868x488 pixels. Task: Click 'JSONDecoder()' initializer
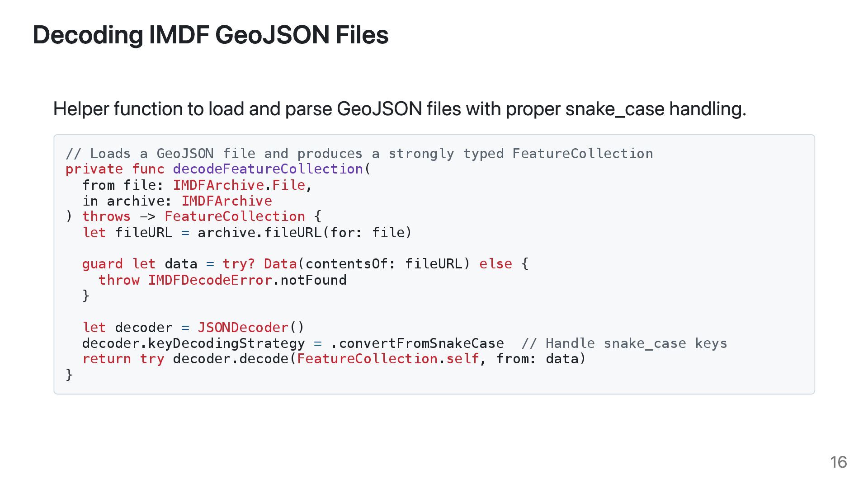(251, 328)
